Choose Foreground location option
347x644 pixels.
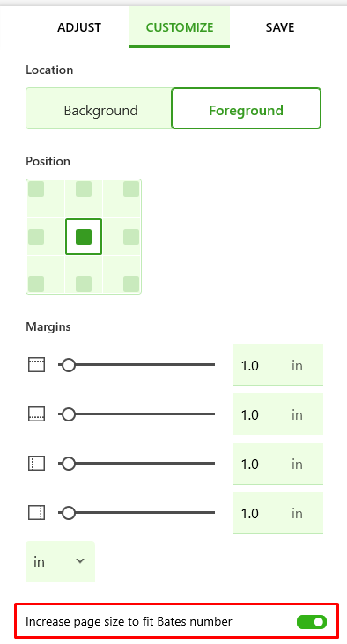(246, 108)
